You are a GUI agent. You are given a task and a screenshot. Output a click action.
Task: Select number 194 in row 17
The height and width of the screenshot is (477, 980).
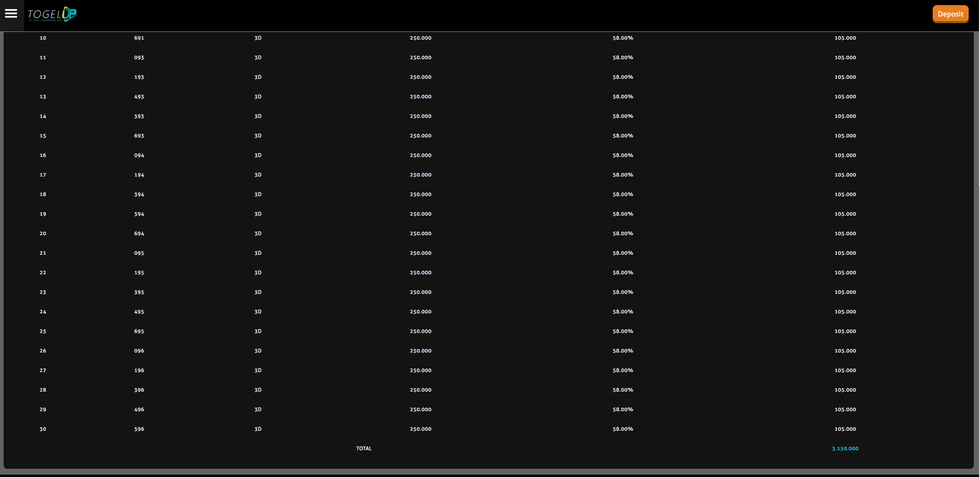click(139, 175)
